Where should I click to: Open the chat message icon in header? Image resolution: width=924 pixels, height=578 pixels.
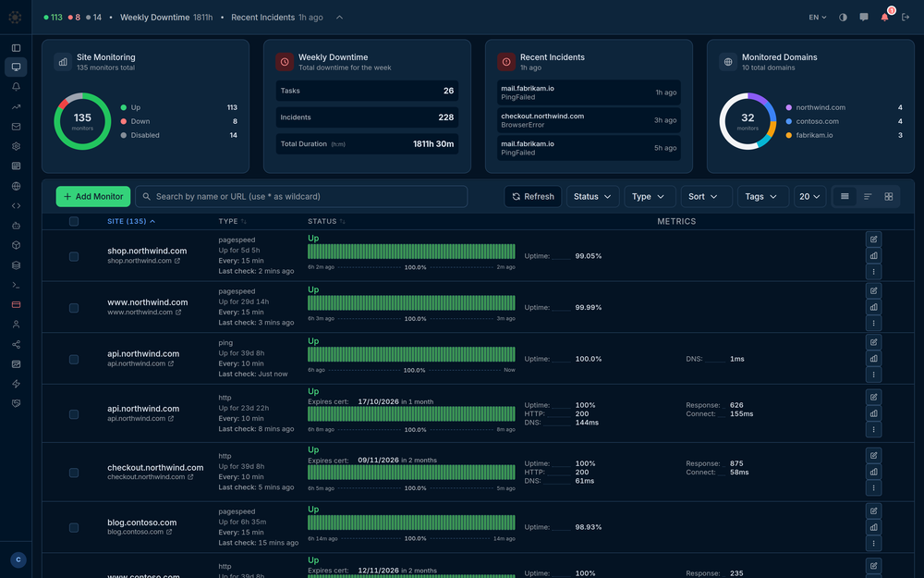[x=863, y=17]
